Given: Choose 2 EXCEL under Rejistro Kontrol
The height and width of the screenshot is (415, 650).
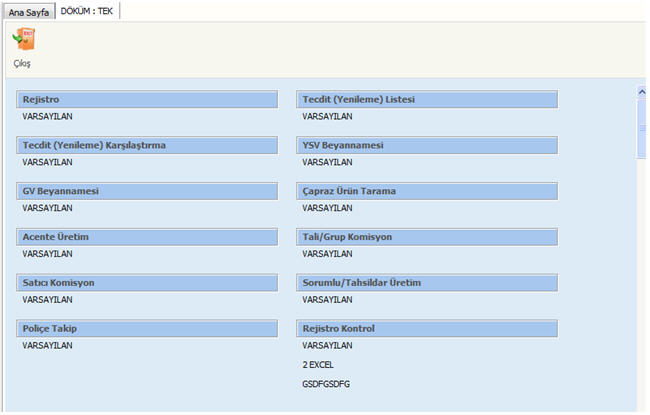Looking at the screenshot, I should tap(318, 364).
